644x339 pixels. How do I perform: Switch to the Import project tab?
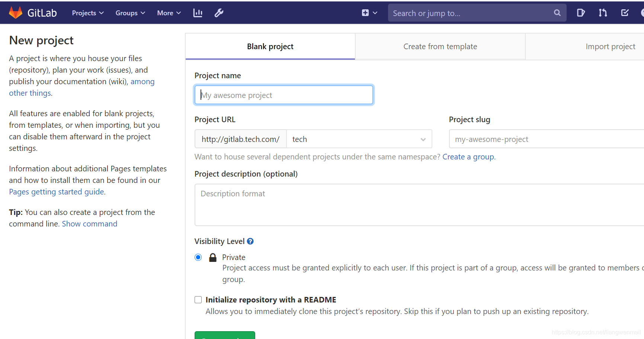(610, 46)
